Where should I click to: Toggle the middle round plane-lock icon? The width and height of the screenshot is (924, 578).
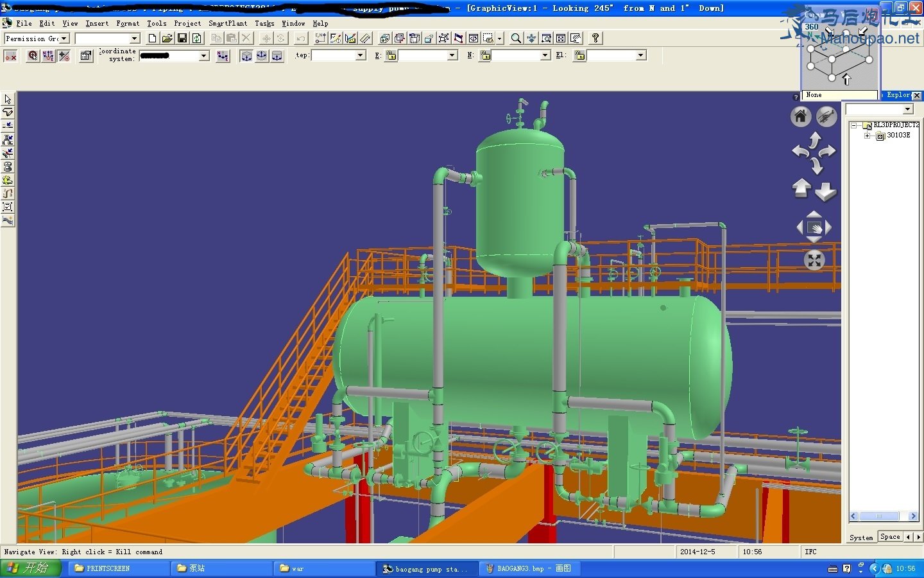[x=261, y=56]
